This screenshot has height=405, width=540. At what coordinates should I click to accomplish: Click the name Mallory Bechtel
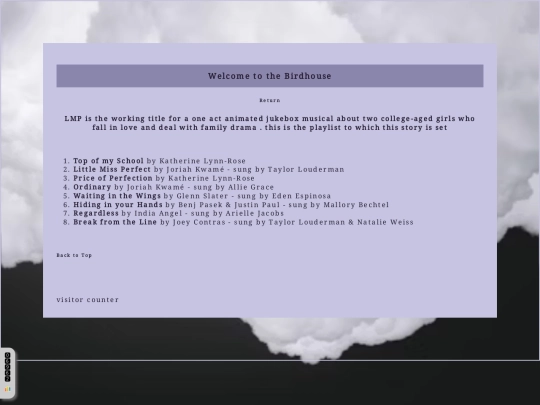(x=356, y=205)
